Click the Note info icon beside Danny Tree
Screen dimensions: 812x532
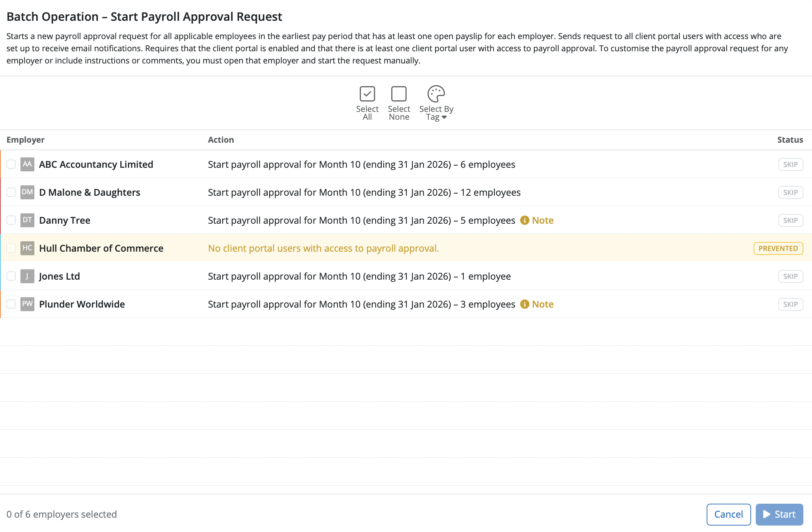pyautogui.click(x=525, y=220)
